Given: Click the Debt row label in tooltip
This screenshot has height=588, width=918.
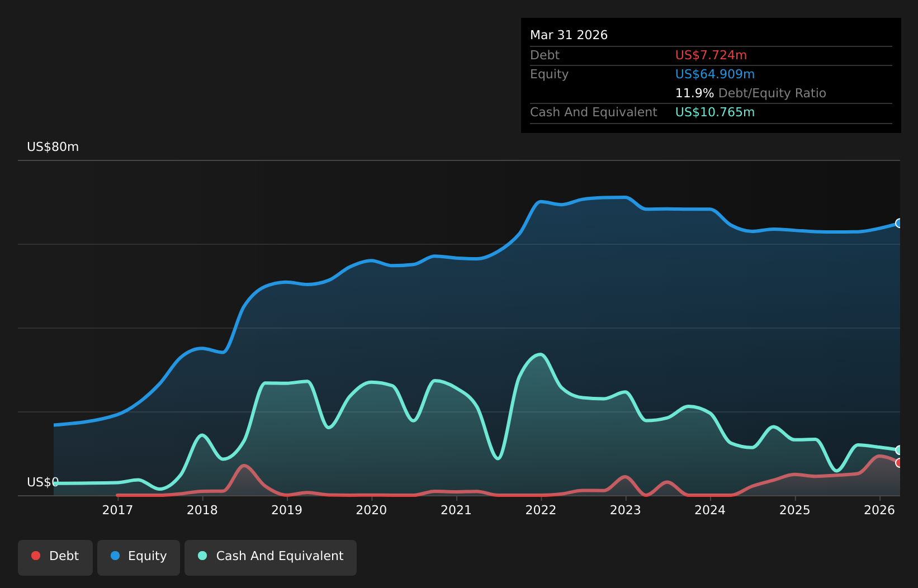Looking at the screenshot, I should click(545, 55).
